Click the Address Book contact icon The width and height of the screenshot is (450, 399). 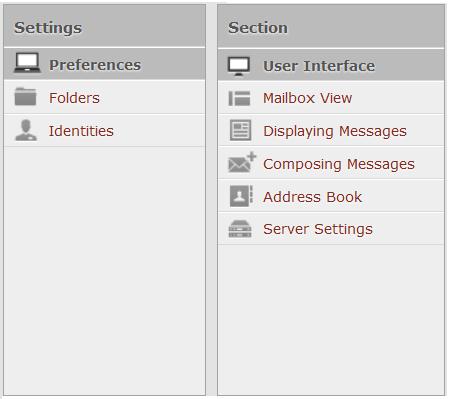click(x=241, y=196)
